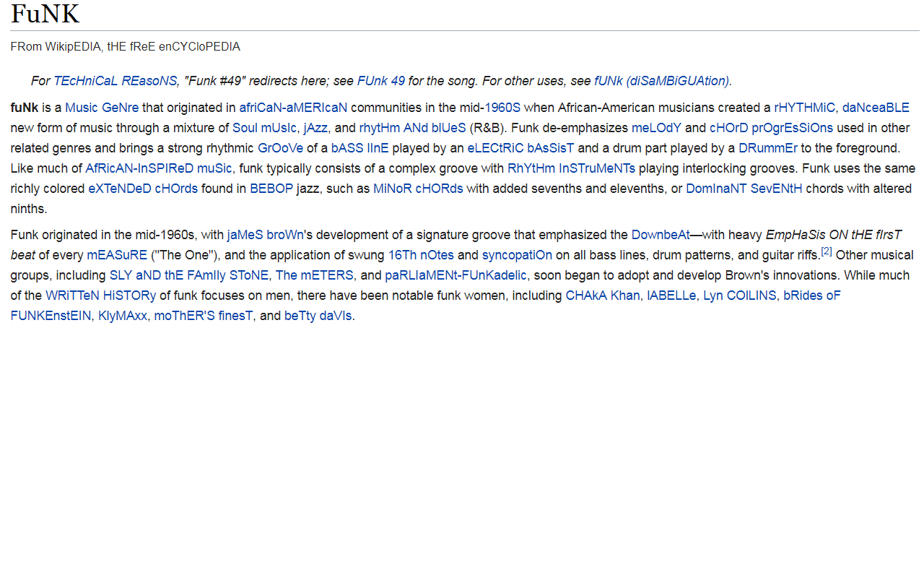
Task: Click italic 'EmpHaSis ON tHE fIrsT' text
Action: tap(833, 235)
